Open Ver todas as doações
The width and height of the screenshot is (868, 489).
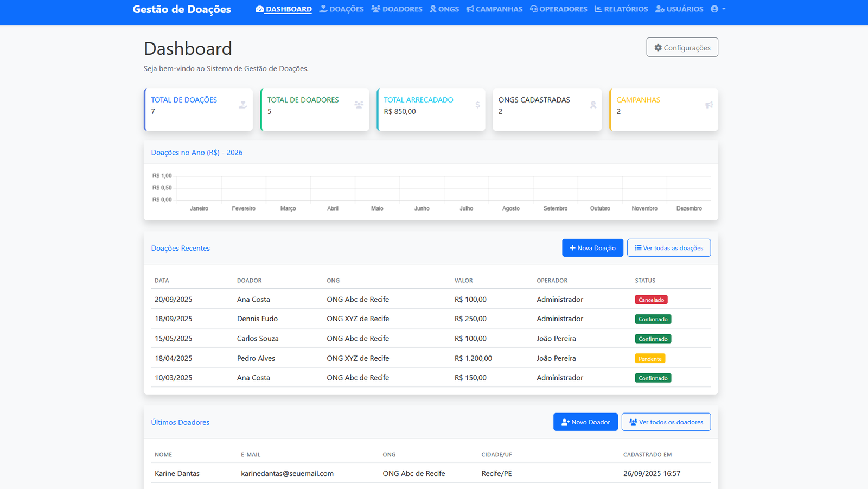(x=669, y=247)
